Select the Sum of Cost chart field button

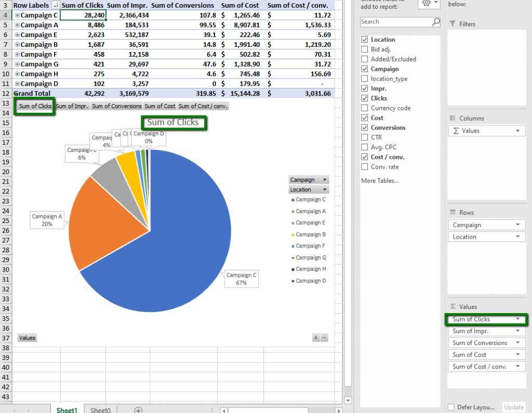(x=159, y=106)
